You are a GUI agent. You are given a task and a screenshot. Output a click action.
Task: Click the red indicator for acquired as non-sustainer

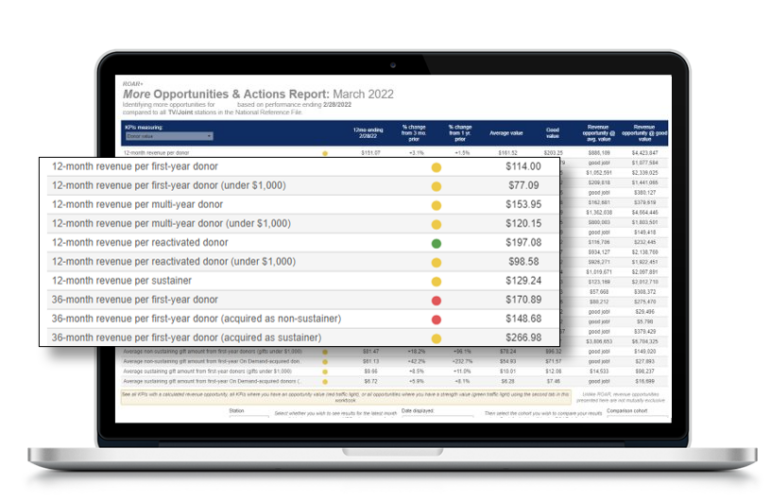click(436, 319)
